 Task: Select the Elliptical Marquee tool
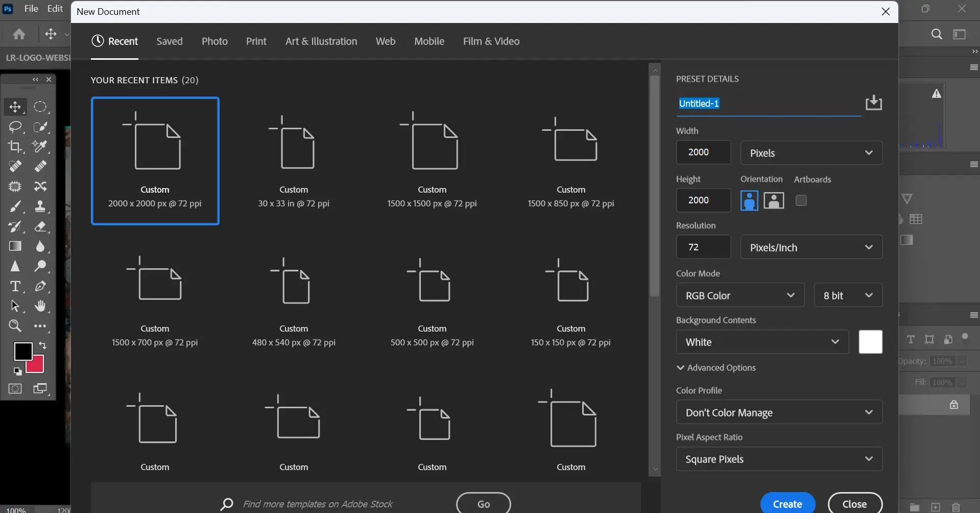[40, 107]
